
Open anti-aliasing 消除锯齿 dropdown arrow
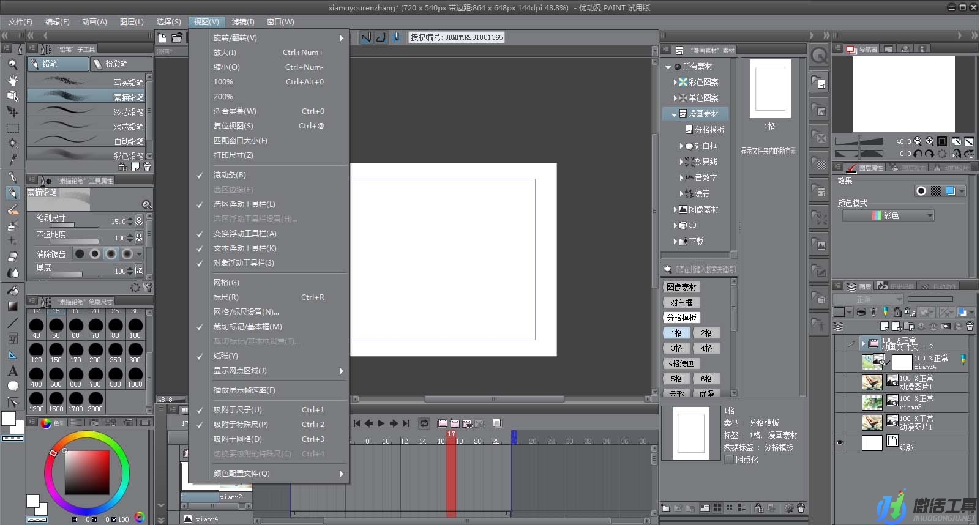(140, 254)
